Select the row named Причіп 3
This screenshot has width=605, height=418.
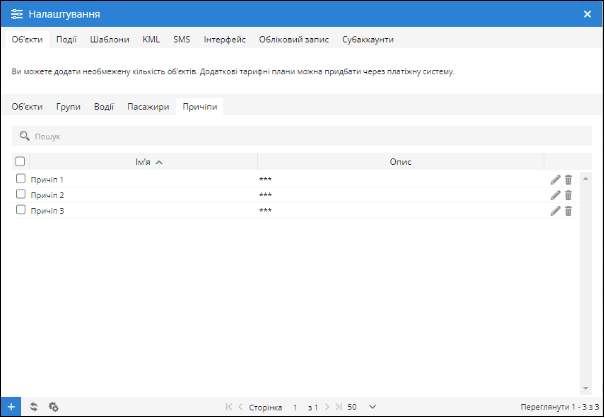coord(296,211)
